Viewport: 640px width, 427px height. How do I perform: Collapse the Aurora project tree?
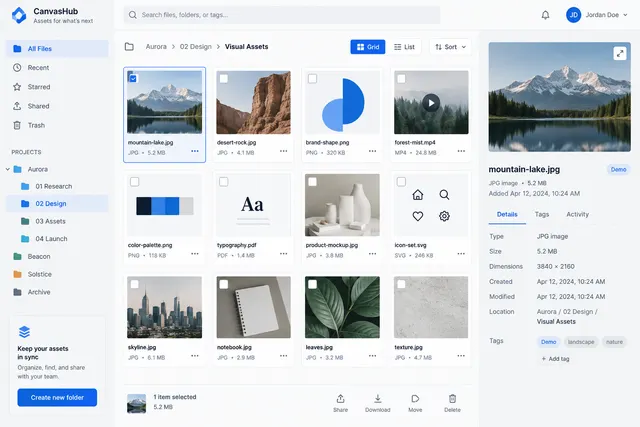click(8, 169)
